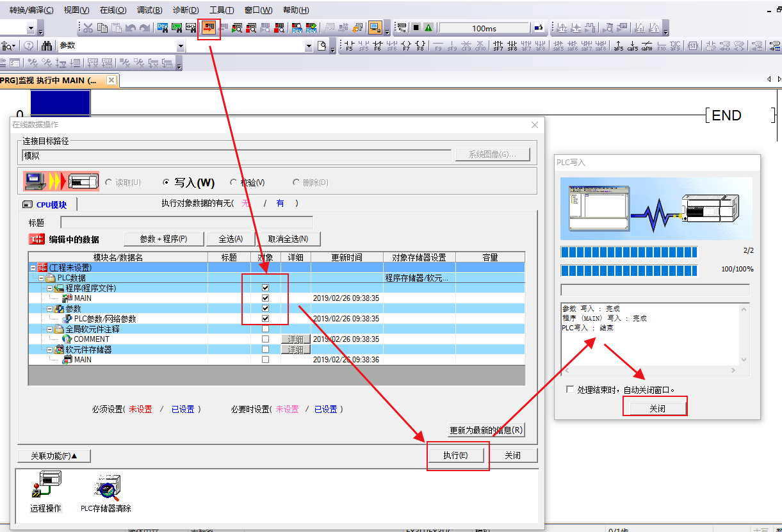Expand the 关联功能(F) related functions button
The height and width of the screenshot is (532, 782).
point(54,456)
